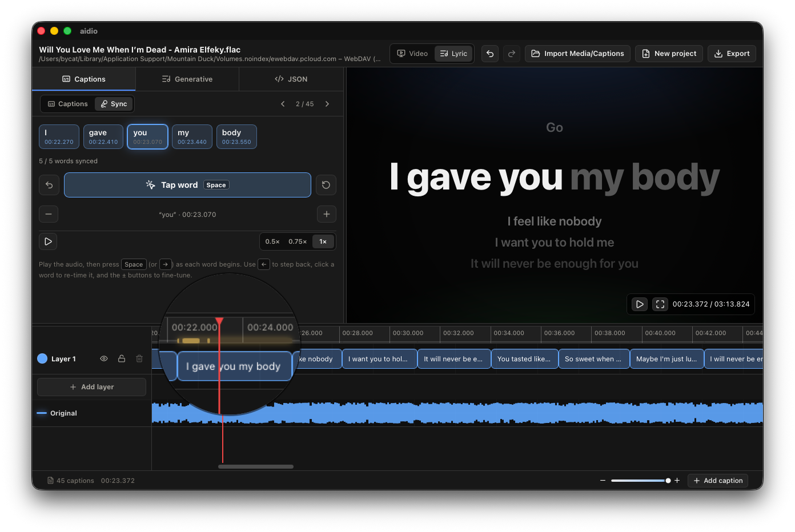795x532 pixels.
Task: Select the Captions sub-view toggle
Action: [x=68, y=104]
